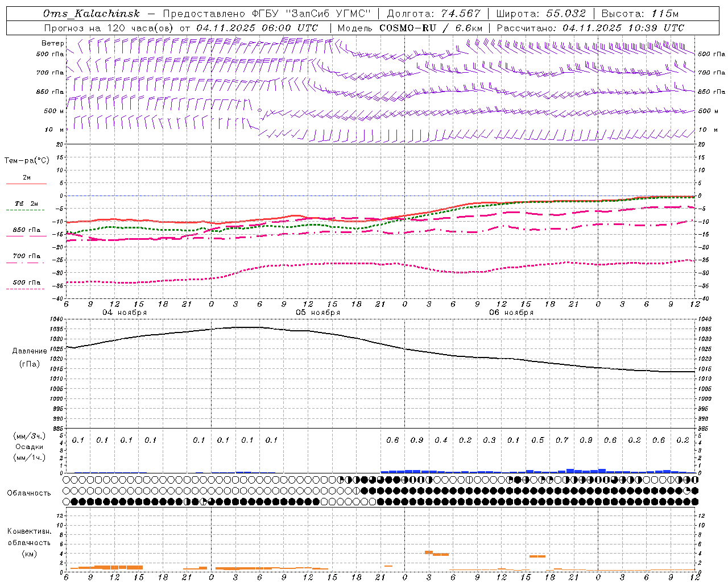728x582 pixels.
Task: Click the Давление pressure panel label
Action: [29, 351]
